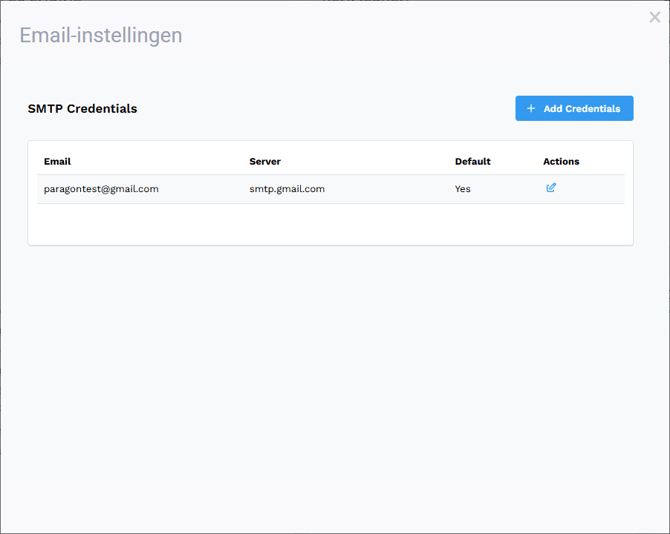Close the Email-instellingen dialog with X

(655, 17)
